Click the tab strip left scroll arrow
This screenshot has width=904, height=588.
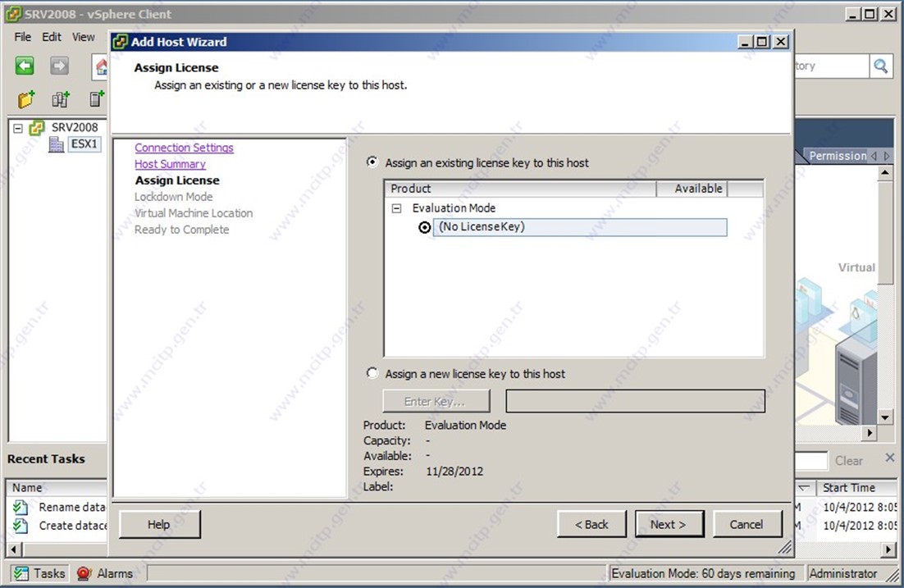coord(874,156)
